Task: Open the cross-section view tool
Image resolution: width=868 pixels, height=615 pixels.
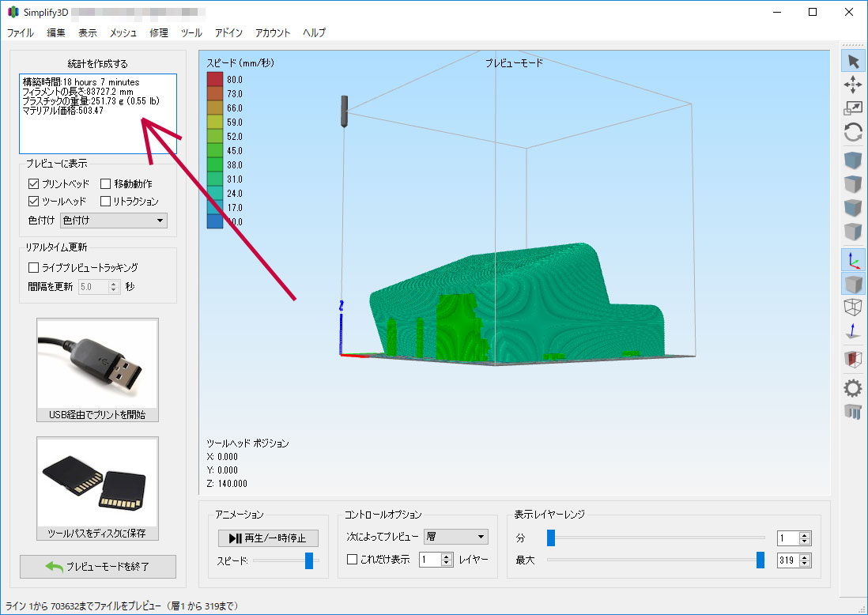Action: 853,360
